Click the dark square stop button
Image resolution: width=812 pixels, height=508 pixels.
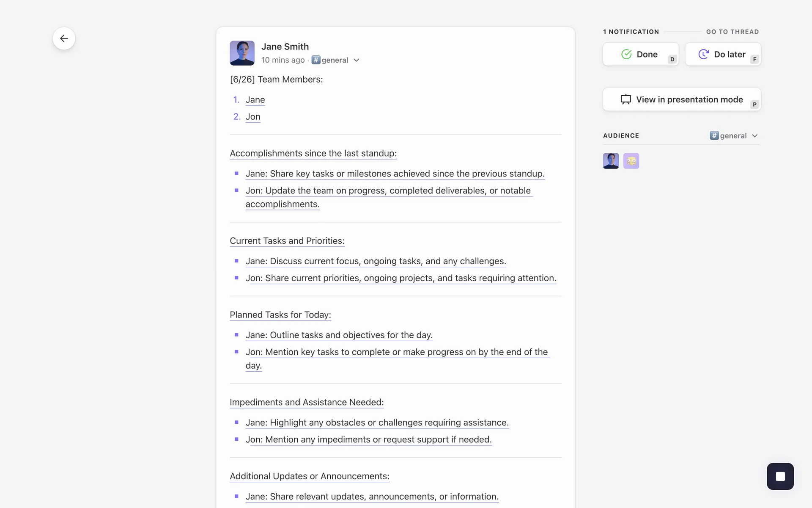pyautogui.click(x=780, y=476)
